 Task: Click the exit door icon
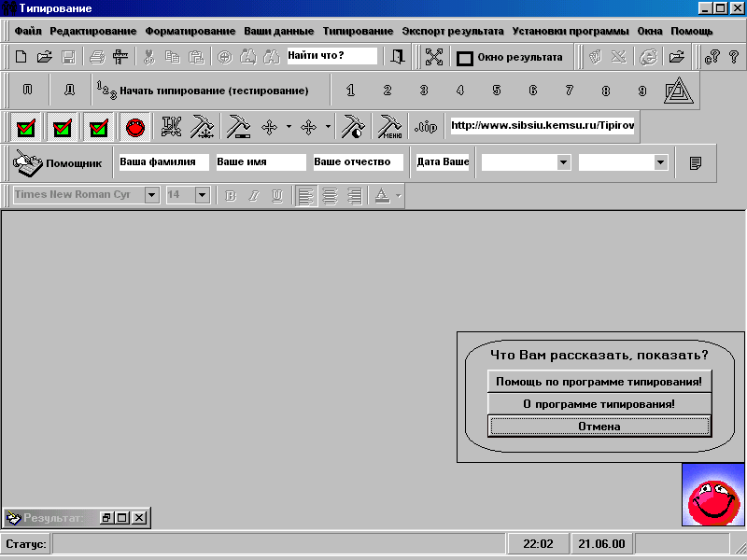[398, 57]
